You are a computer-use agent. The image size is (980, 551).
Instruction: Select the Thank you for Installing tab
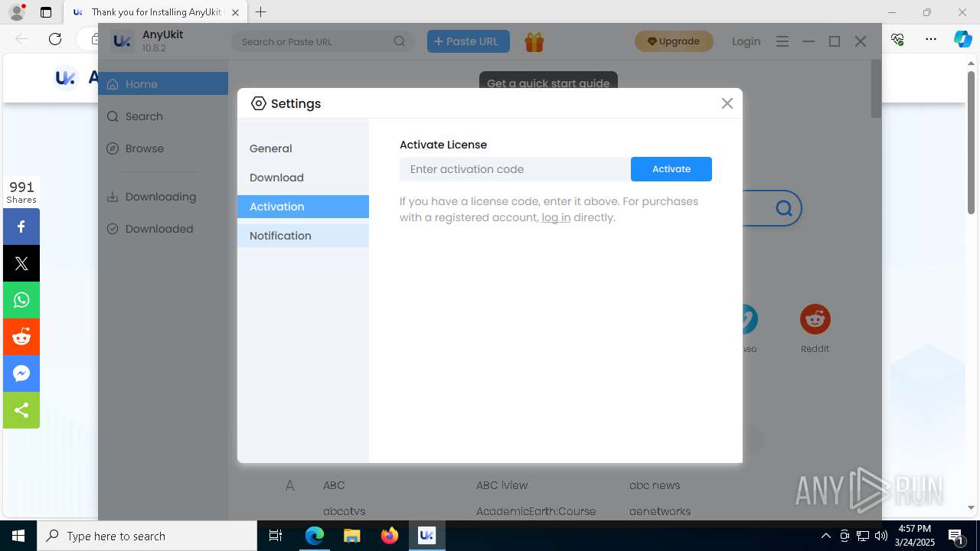(156, 12)
